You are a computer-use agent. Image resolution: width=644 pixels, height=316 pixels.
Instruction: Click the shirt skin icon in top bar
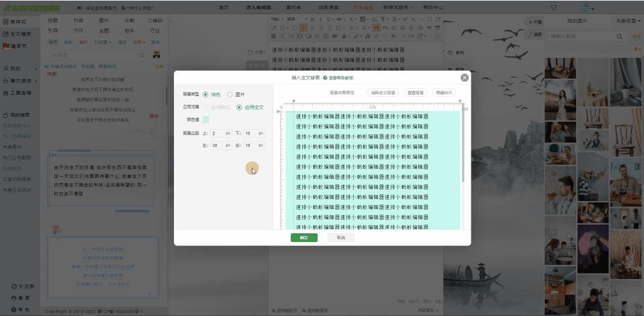tap(553, 7)
